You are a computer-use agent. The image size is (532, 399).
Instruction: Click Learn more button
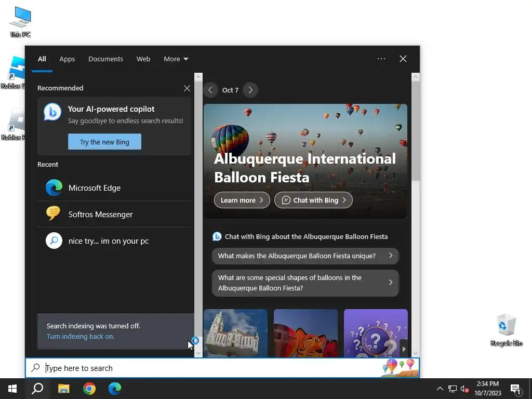click(242, 200)
